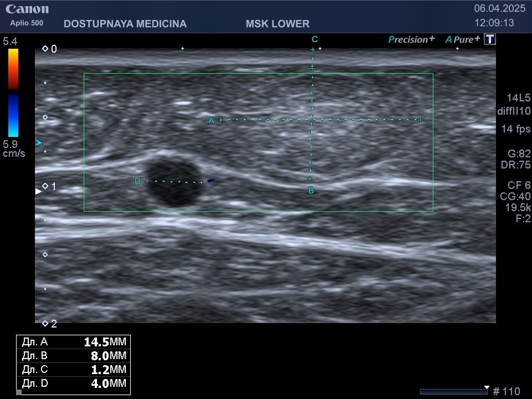
Task: Click caliper label C at top of image
Action: click(x=314, y=39)
